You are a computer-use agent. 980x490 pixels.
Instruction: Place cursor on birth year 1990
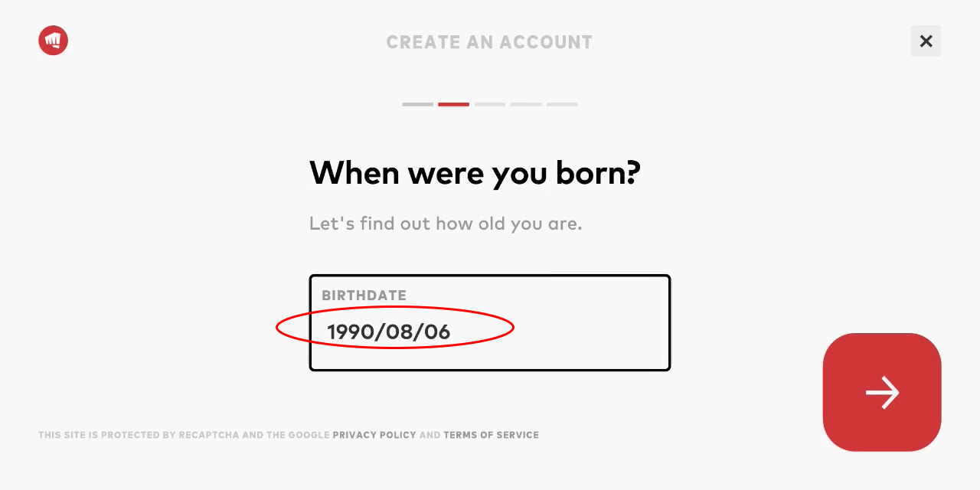tap(349, 332)
